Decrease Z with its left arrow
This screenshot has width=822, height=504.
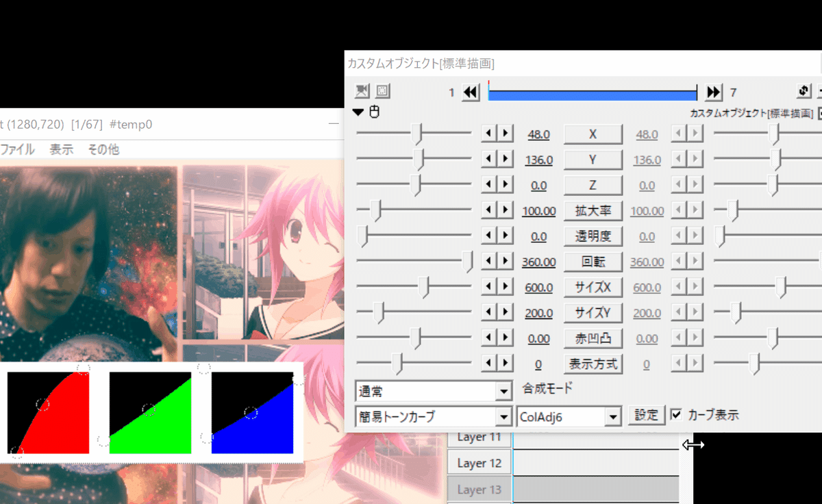(x=489, y=185)
